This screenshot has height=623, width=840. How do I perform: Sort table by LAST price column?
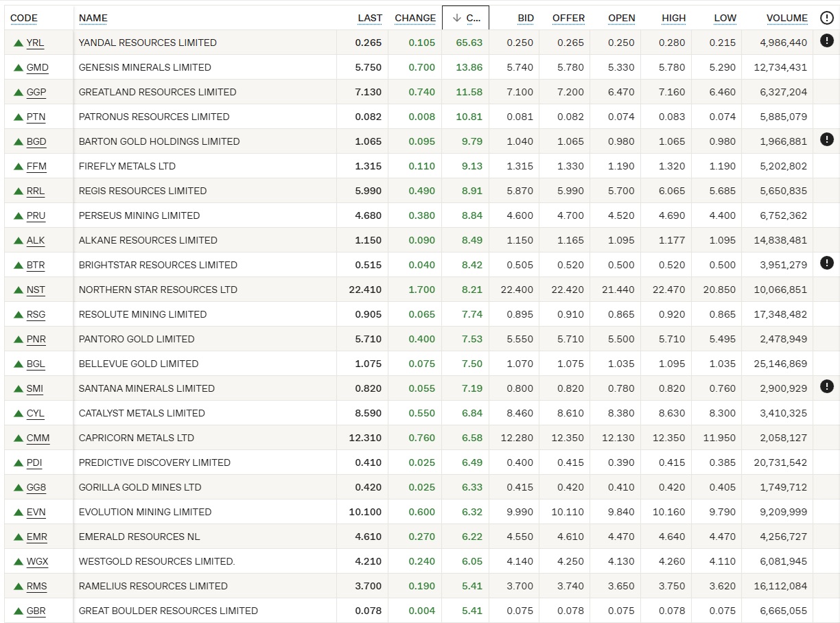pos(370,18)
